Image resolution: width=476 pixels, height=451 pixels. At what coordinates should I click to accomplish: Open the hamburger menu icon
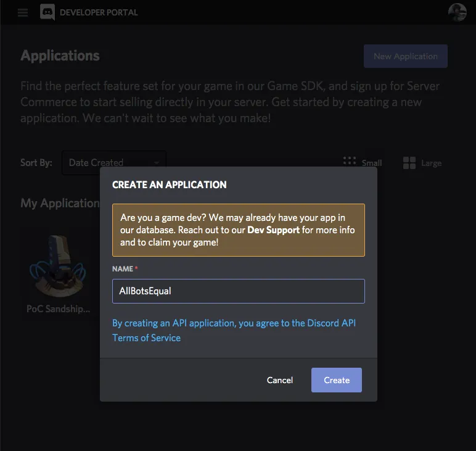23,12
